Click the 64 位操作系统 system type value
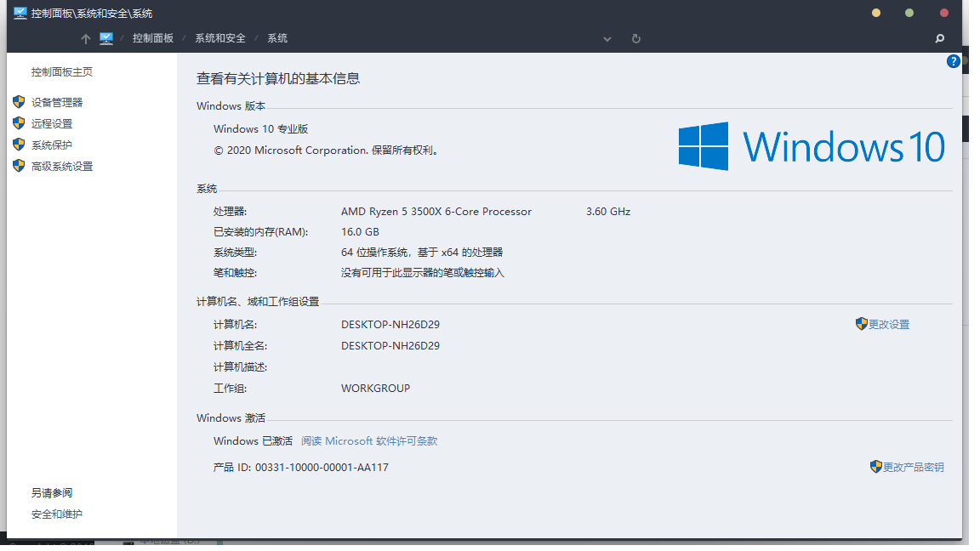Viewport: 980px width, 551px height. [x=422, y=253]
